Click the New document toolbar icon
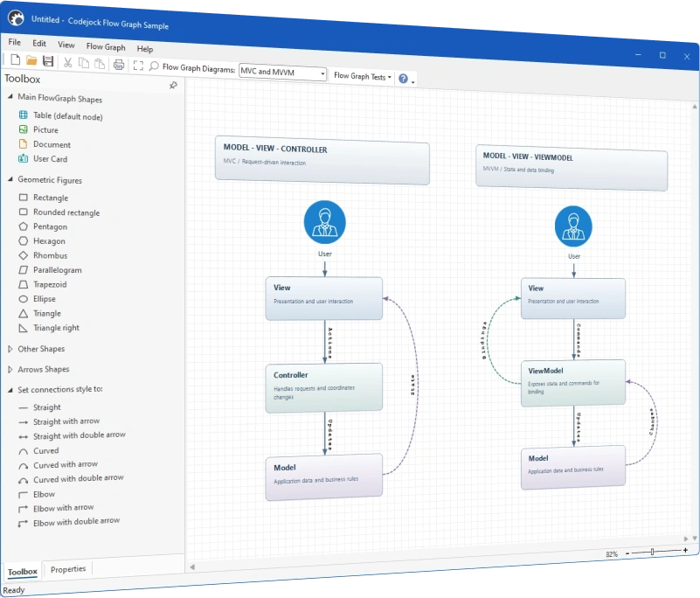The height and width of the screenshot is (598, 700). click(15, 59)
